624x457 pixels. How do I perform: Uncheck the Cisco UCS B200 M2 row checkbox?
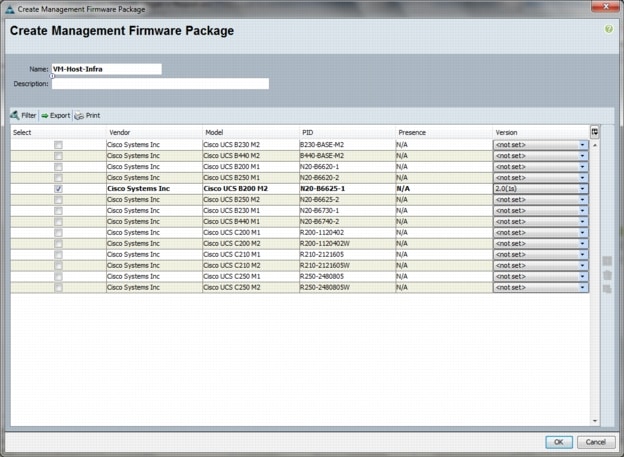coord(58,189)
